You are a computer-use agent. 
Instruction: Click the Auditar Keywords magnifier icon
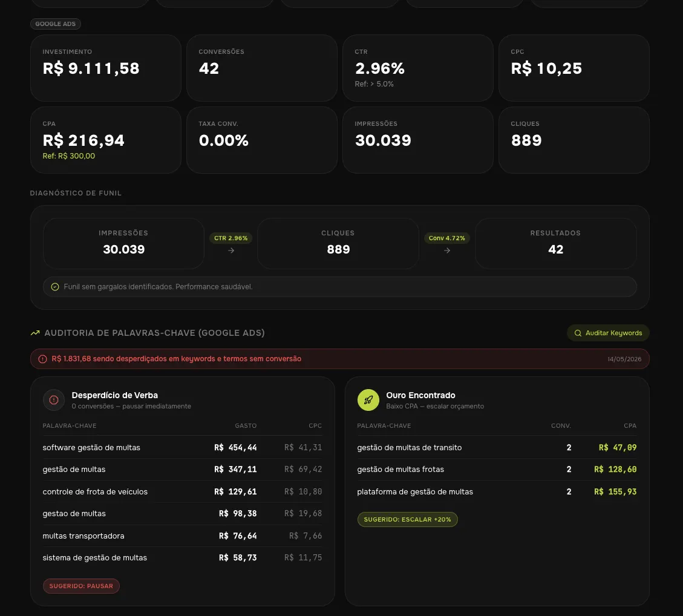[578, 333]
